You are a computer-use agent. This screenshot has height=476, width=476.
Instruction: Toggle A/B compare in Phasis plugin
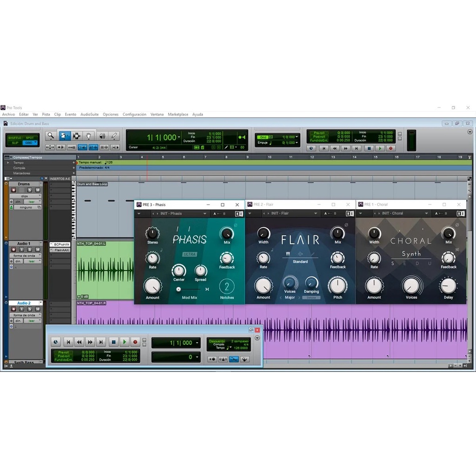(x=220, y=214)
